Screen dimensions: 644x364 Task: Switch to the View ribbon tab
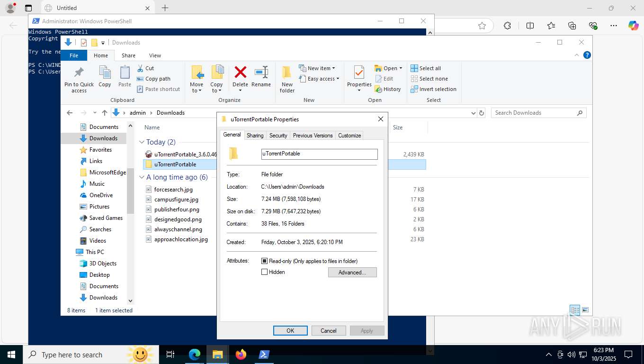[x=155, y=55]
